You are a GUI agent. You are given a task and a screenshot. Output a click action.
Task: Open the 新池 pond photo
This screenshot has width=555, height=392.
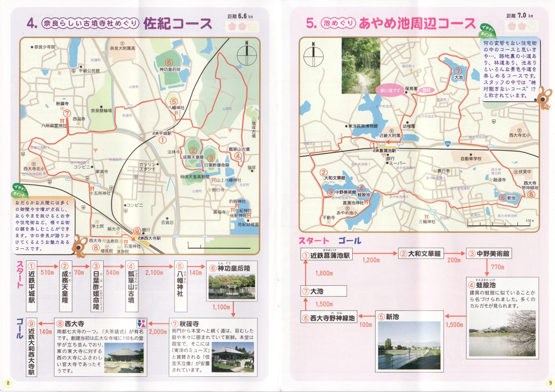click(x=409, y=345)
